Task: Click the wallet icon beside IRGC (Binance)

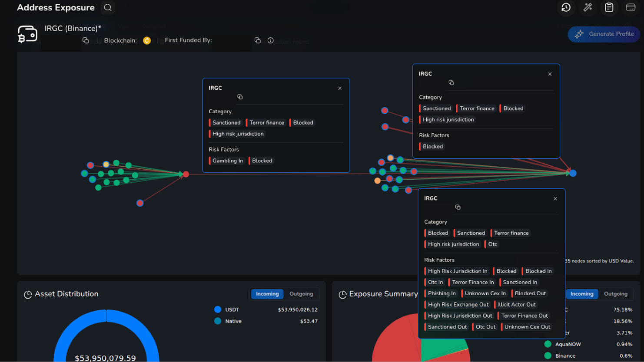Action: (27, 34)
